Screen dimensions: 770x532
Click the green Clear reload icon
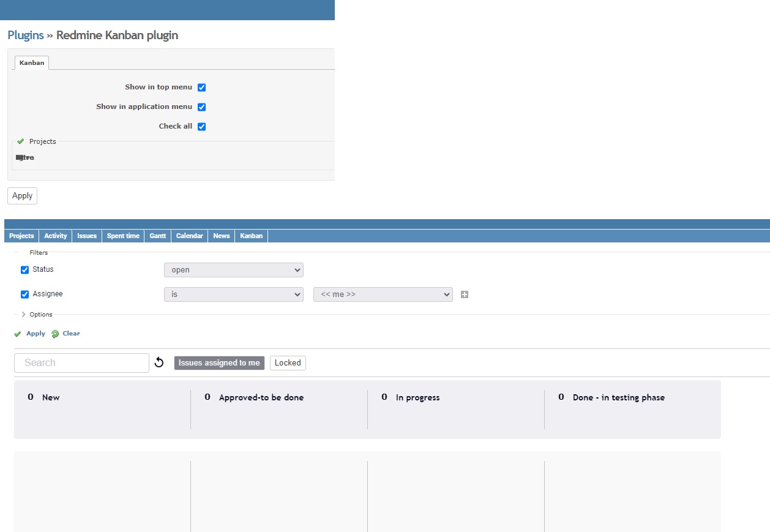coord(55,334)
